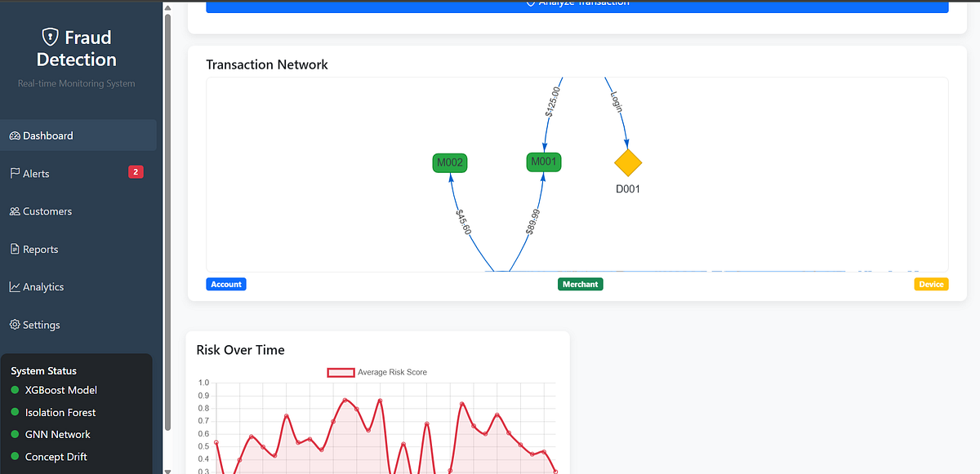
Task: Filter network by the Device legend badge
Action: click(x=931, y=284)
